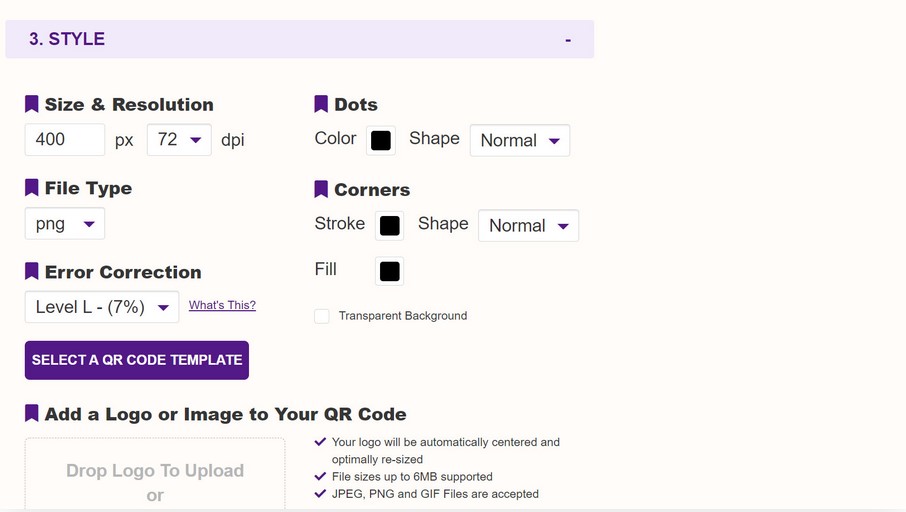Click the Add a Logo bookmark icon
This screenshot has height=512, width=906.
click(x=32, y=414)
